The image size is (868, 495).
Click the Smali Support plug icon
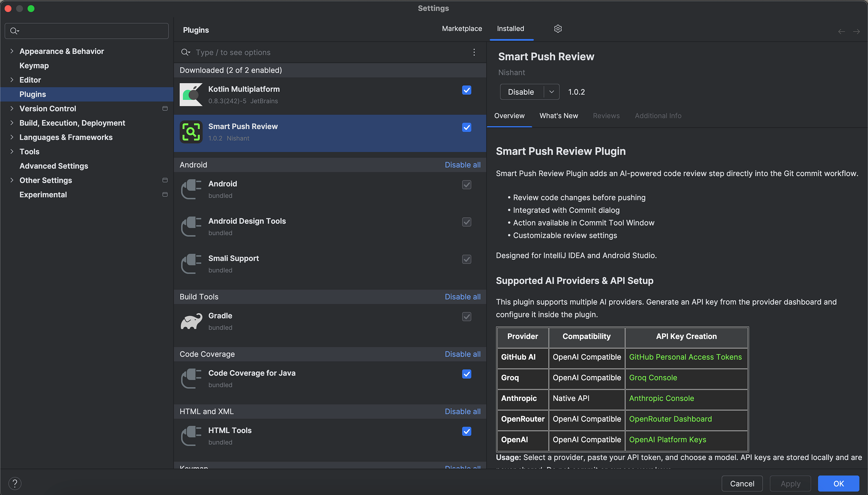[x=191, y=264]
